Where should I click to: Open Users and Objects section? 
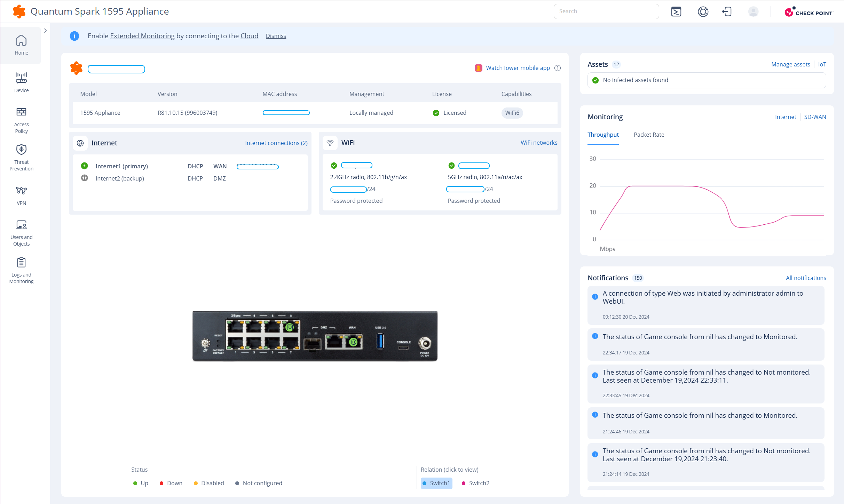click(x=21, y=233)
